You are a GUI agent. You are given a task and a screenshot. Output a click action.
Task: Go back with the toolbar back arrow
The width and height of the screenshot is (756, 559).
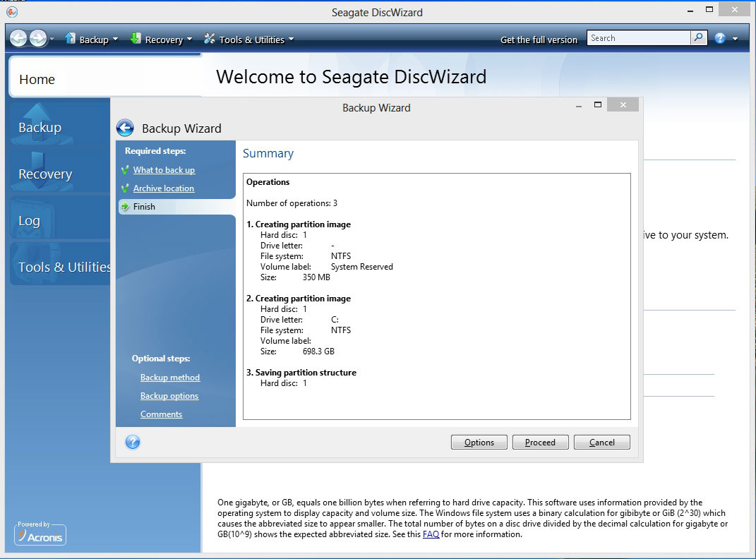(x=18, y=38)
